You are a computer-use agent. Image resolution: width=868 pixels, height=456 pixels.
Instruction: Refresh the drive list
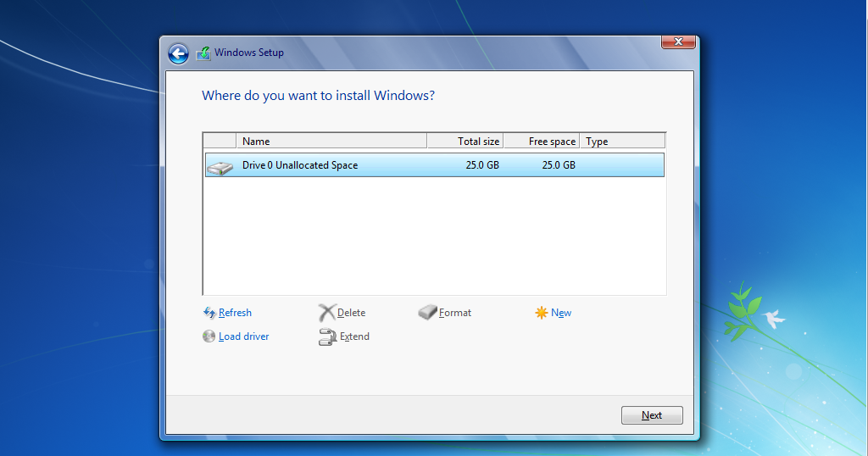coord(235,313)
